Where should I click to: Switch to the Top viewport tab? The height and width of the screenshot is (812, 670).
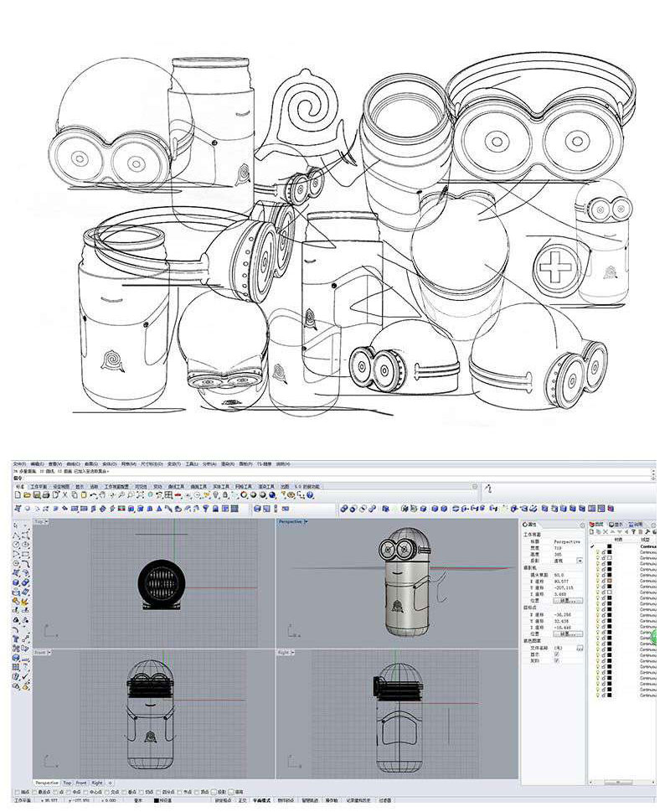pyautogui.click(x=67, y=783)
